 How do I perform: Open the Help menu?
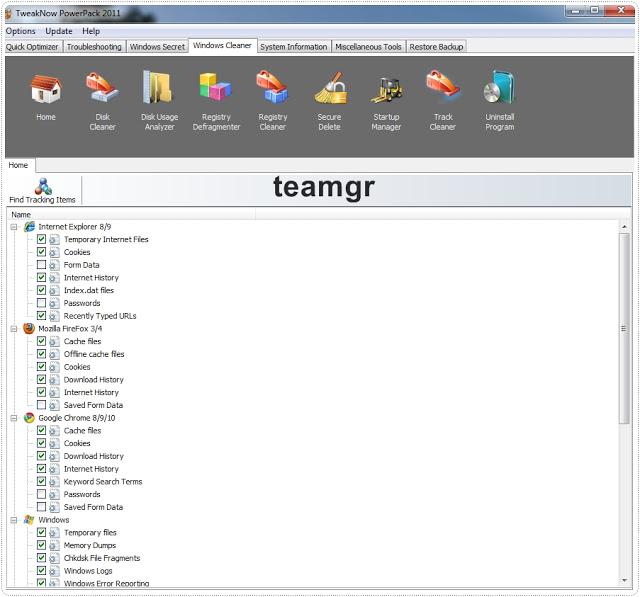(91, 31)
